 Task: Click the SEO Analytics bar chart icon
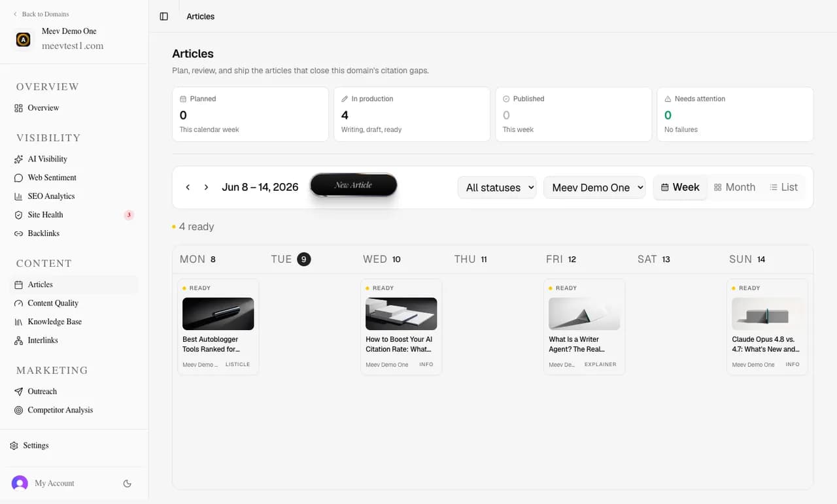tap(18, 196)
